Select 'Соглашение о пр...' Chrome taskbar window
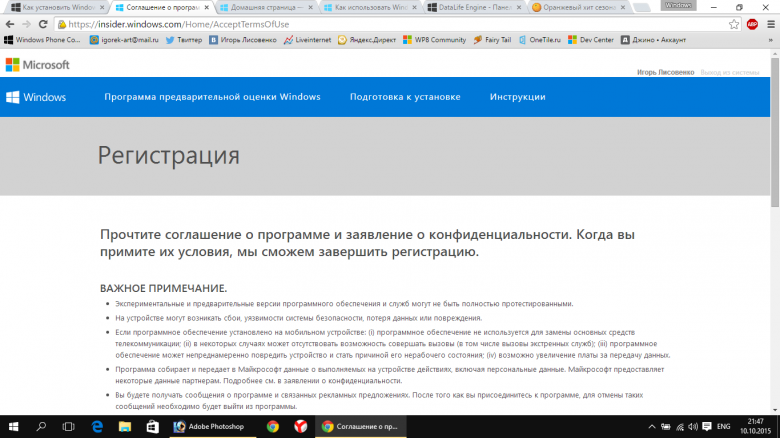780x438 pixels. 361,427
